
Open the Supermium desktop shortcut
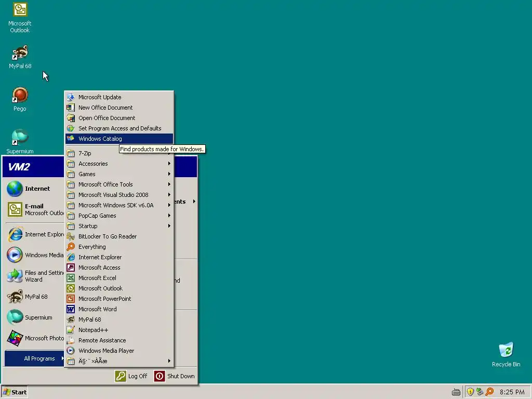tap(20, 142)
